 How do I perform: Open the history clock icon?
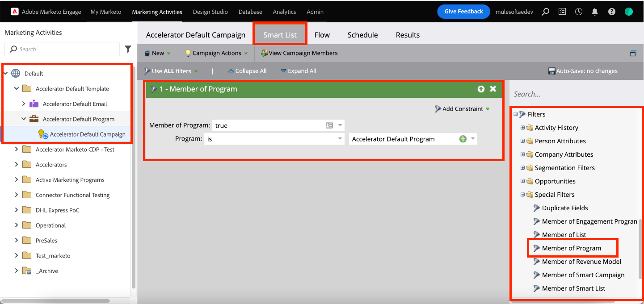[x=579, y=12]
